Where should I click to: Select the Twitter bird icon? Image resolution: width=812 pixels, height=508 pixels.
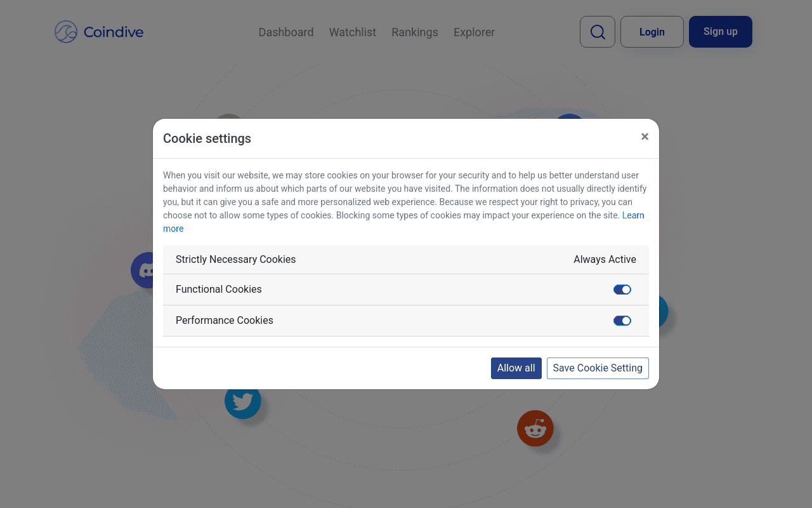(x=243, y=401)
